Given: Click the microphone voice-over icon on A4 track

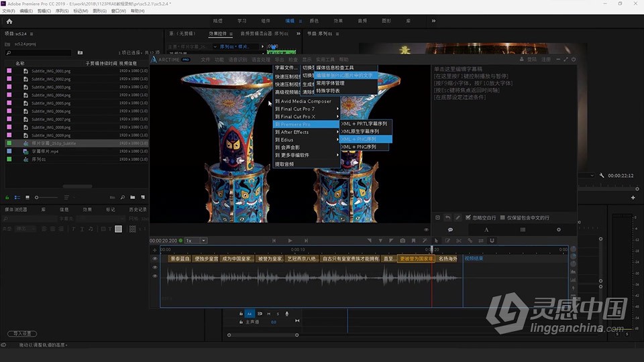Looking at the screenshot, I should point(286,314).
